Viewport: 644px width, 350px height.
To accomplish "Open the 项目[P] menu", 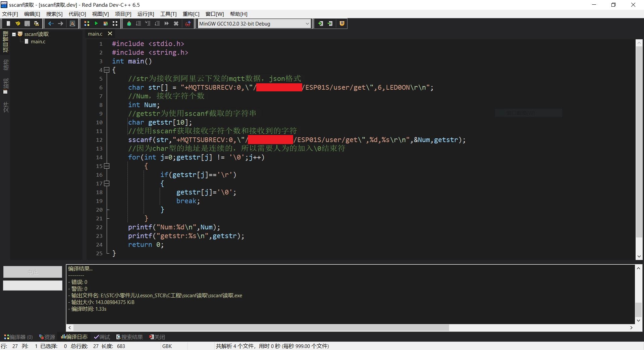I will pos(123,14).
